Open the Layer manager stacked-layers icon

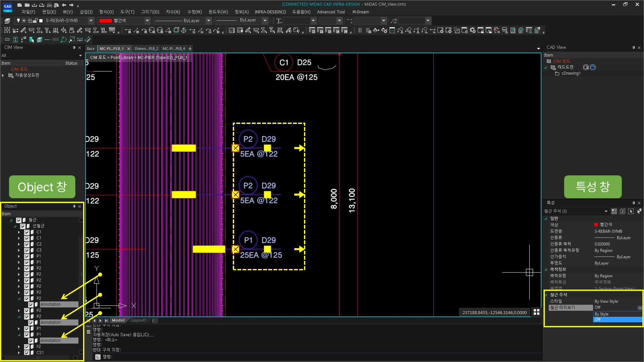[7, 21]
